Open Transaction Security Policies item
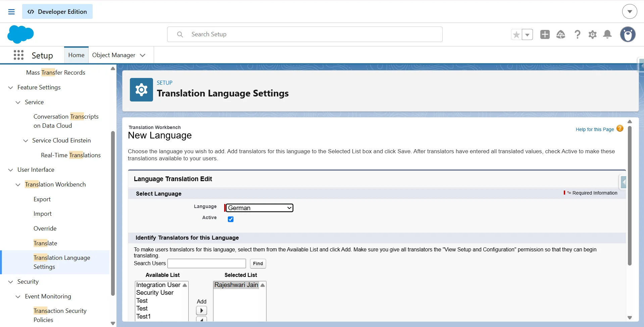 coord(60,315)
